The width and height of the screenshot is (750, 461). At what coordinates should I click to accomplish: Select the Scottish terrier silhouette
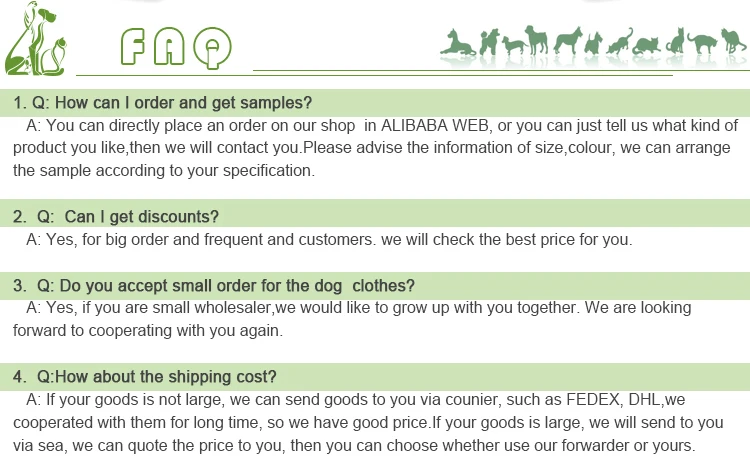[594, 43]
